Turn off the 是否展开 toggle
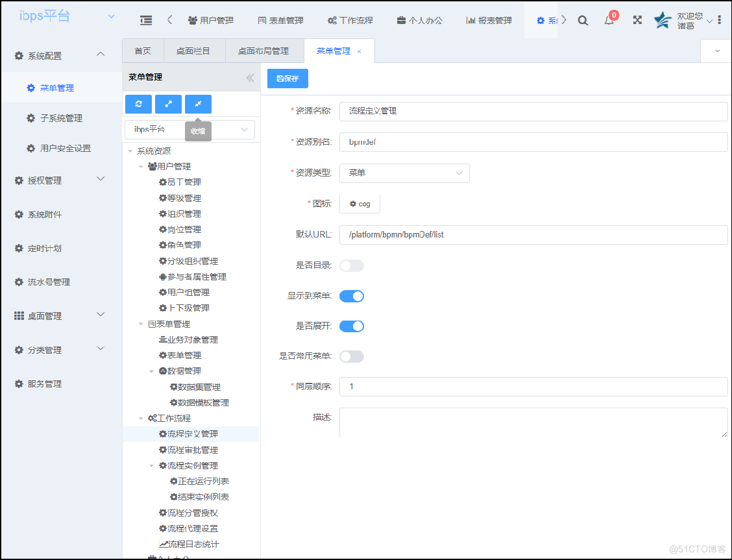 pos(352,326)
